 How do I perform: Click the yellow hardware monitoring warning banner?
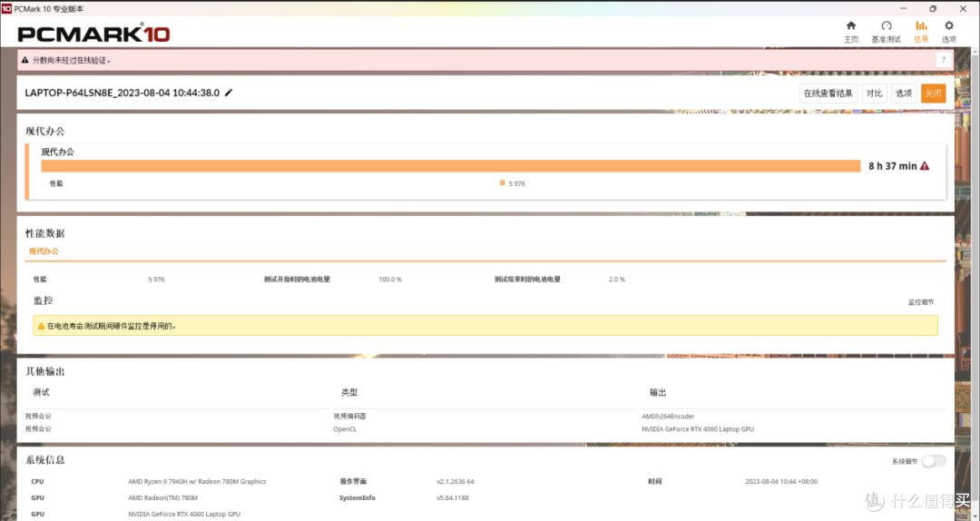click(485, 325)
